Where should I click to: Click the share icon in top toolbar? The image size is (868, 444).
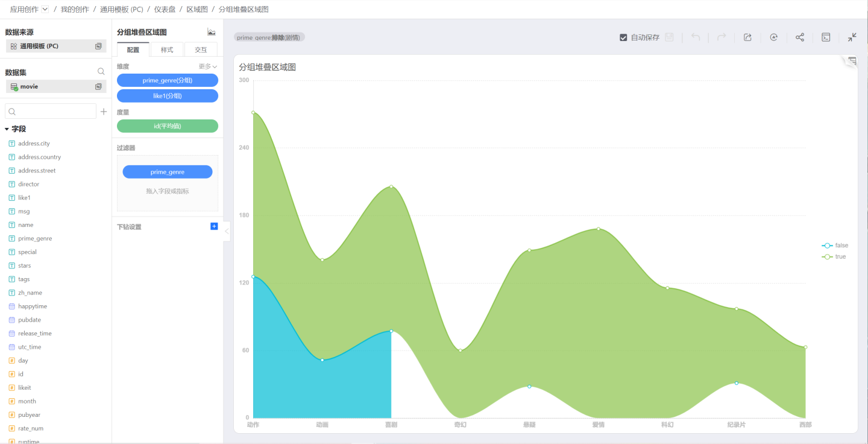(800, 37)
